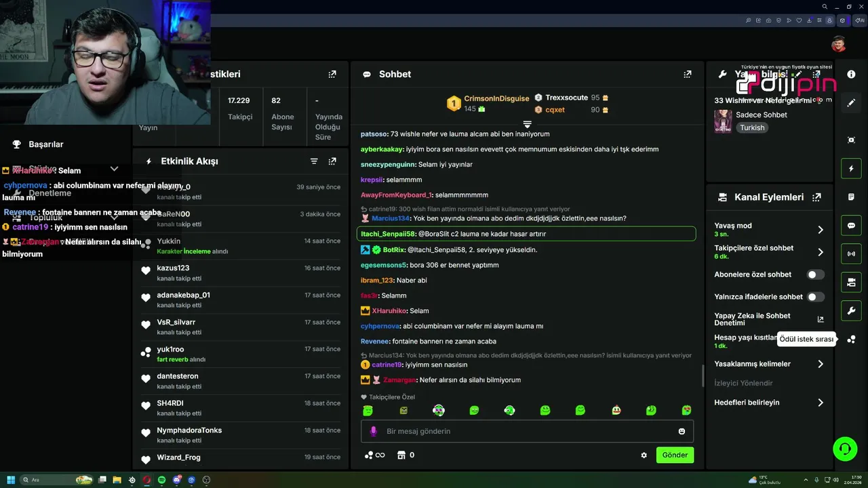Click username egesemsons5 in chat
868x488 pixels.
pyautogui.click(x=384, y=265)
